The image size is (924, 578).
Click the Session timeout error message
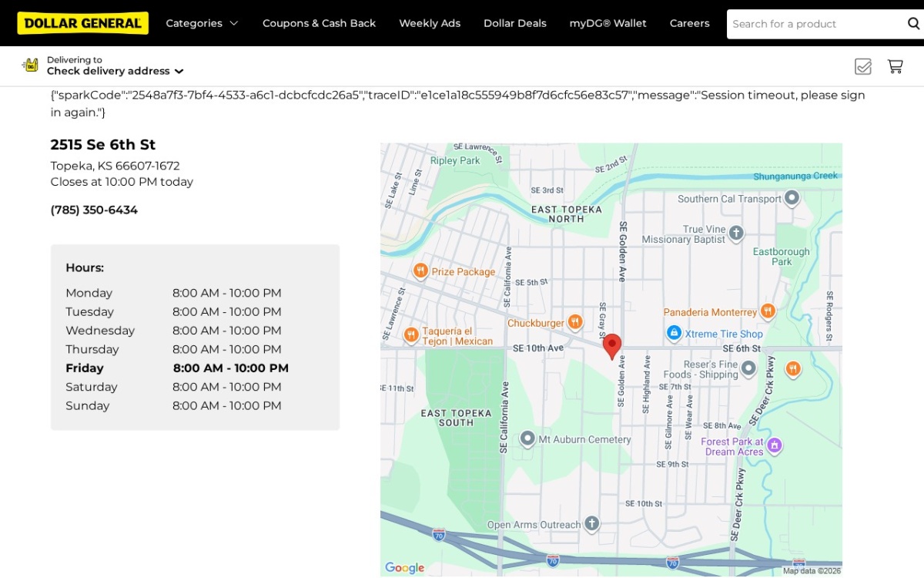(x=458, y=103)
